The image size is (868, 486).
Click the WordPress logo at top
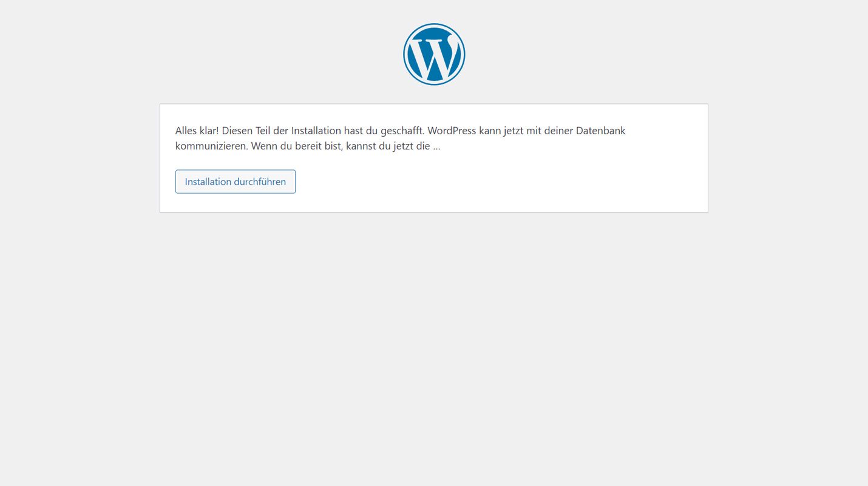coord(434,54)
